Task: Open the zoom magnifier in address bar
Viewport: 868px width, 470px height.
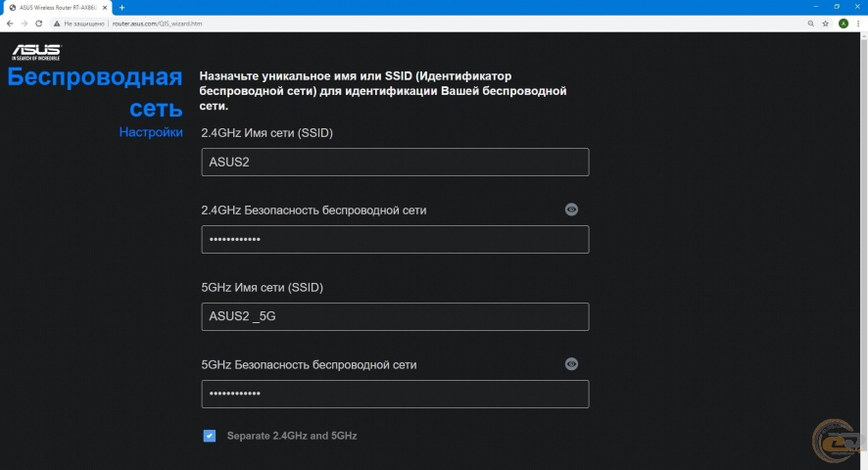Action: pyautogui.click(x=811, y=23)
